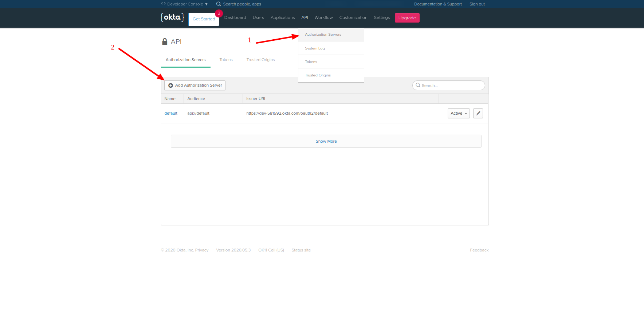
Task: Open Documentation & Support link
Action: pos(438,4)
